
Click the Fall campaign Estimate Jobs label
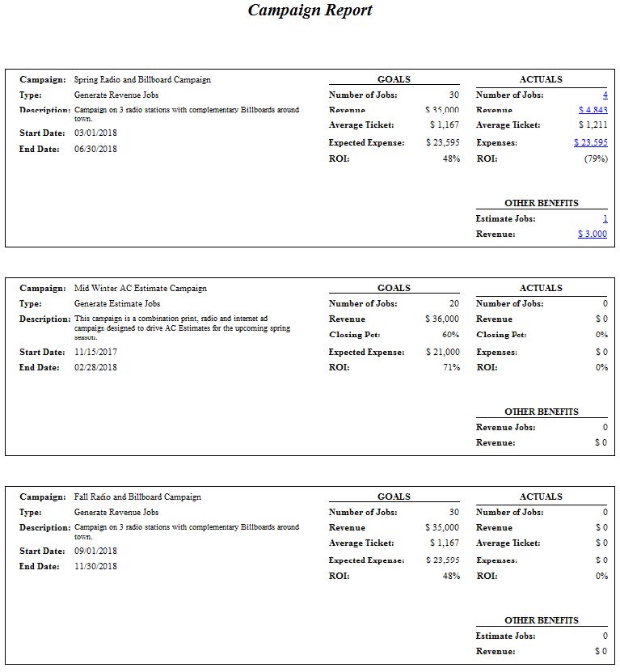click(x=505, y=636)
